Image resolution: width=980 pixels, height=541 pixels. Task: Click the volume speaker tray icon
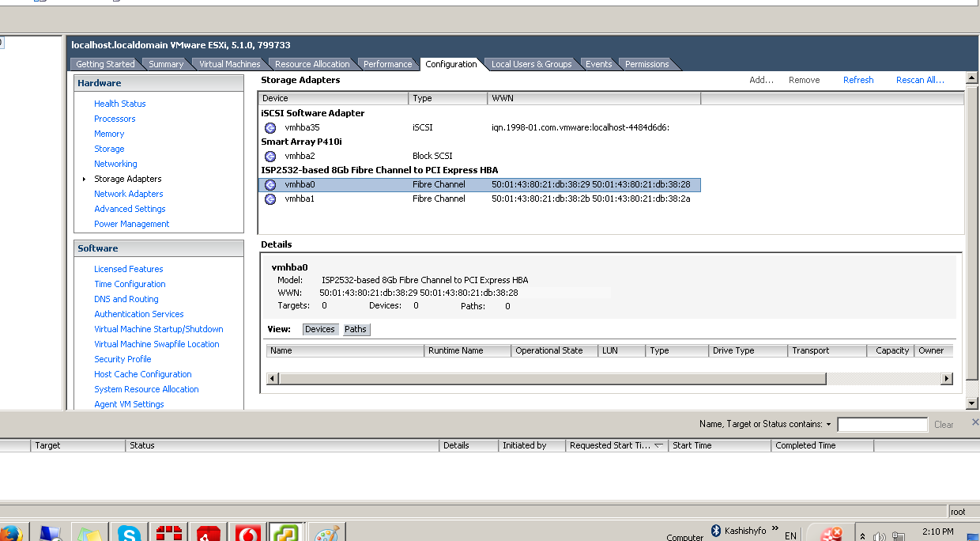coord(879,537)
